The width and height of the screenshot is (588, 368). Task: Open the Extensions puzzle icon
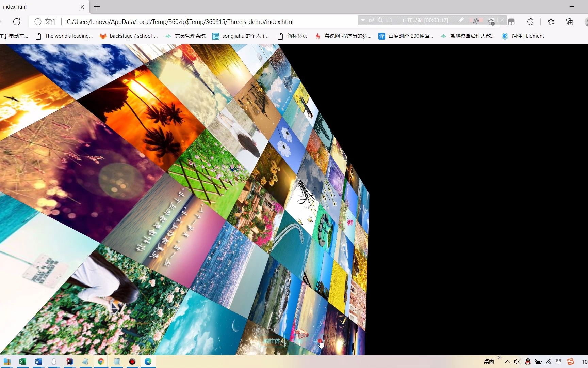(530, 22)
